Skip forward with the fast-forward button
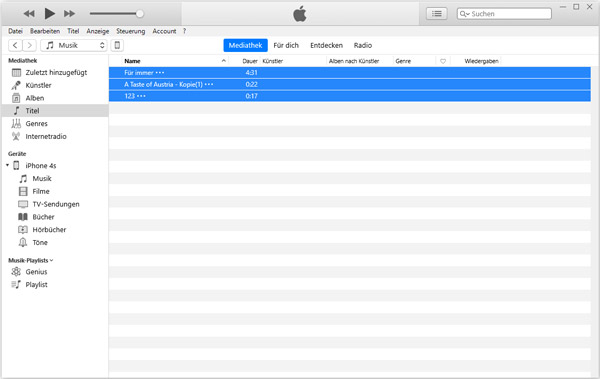600x379 pixels. click(x=69, y=14)
